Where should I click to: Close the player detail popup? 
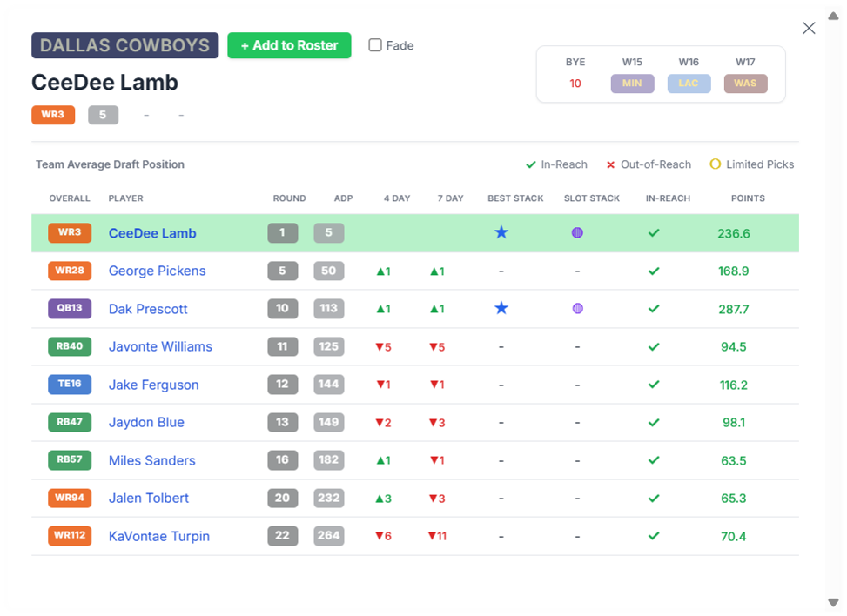809,28
